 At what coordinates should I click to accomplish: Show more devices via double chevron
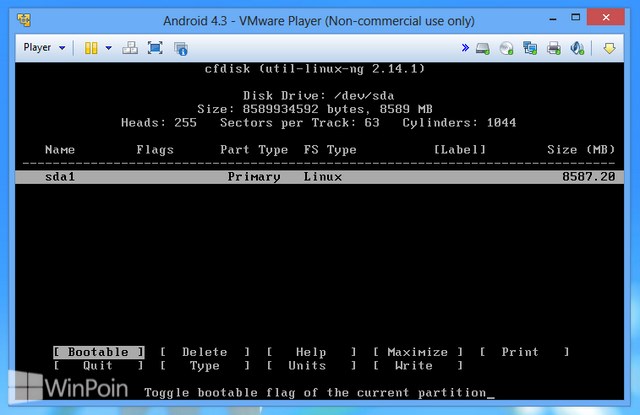465,48
